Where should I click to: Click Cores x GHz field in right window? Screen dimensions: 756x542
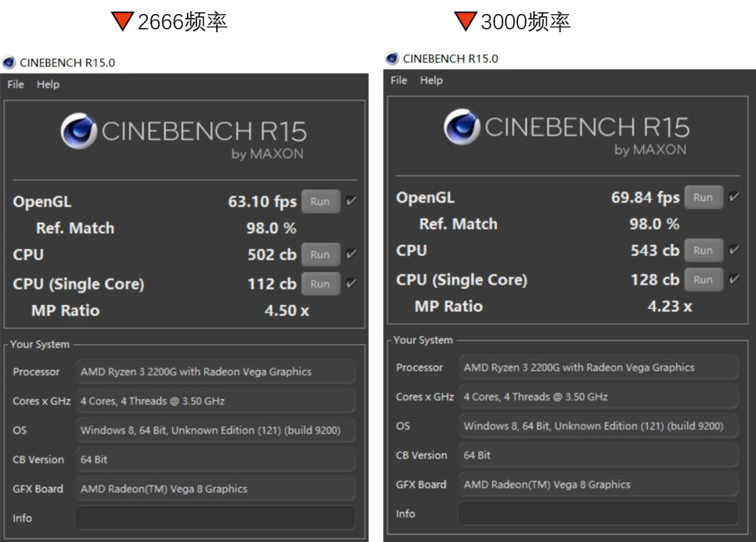point(598,397)
